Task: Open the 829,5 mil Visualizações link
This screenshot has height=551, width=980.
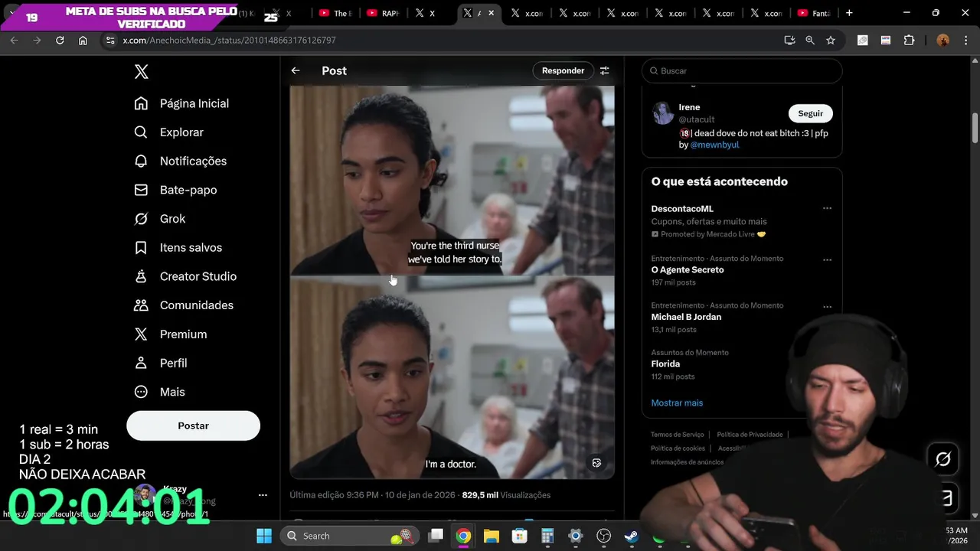Action: 506,495
